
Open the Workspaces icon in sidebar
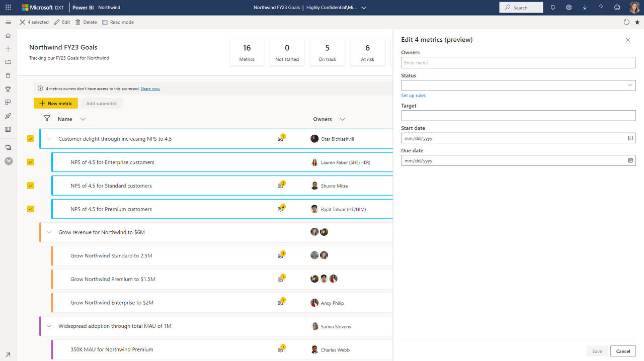pyautogui.click(x=8, y=148)
